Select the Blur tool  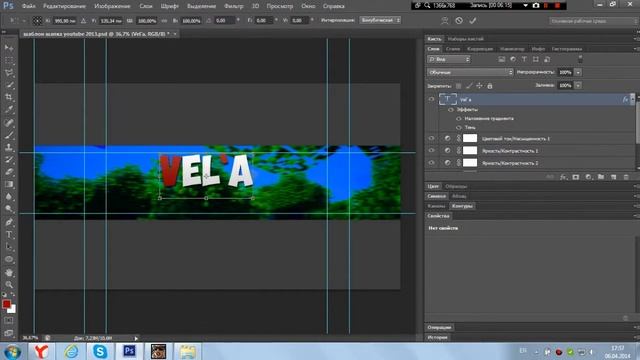[x=9, y=196]
